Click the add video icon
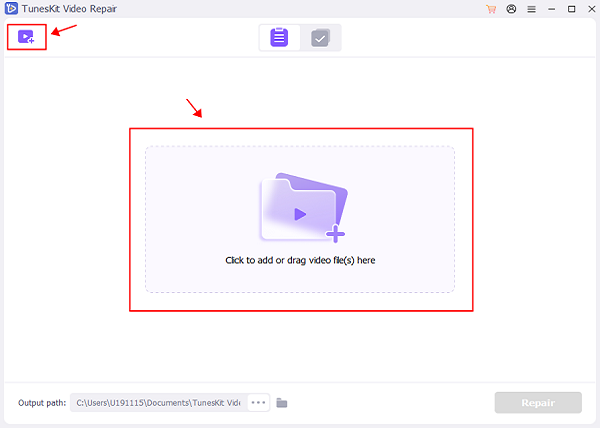Screen dimensions: 600x428 click(26, 37)
